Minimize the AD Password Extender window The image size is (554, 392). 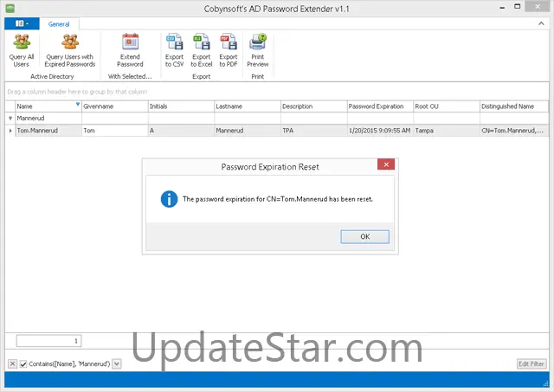[502, 8]
